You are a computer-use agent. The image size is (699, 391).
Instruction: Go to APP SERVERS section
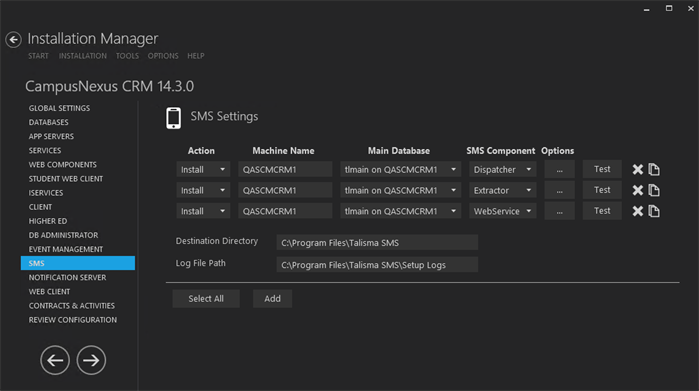[x=51, y=136]
